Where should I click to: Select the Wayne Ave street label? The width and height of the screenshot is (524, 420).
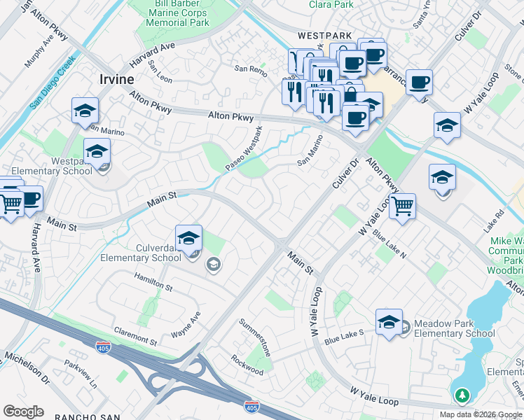pos(186,325)
